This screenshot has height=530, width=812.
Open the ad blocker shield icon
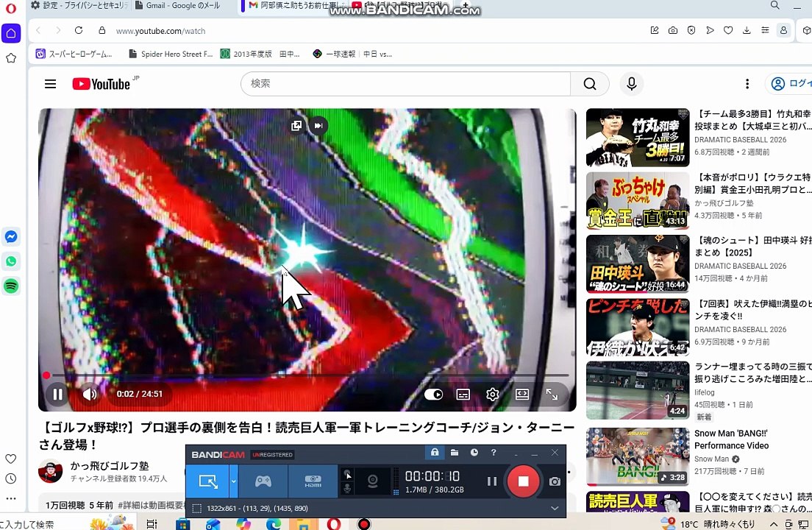click(691, 31)
